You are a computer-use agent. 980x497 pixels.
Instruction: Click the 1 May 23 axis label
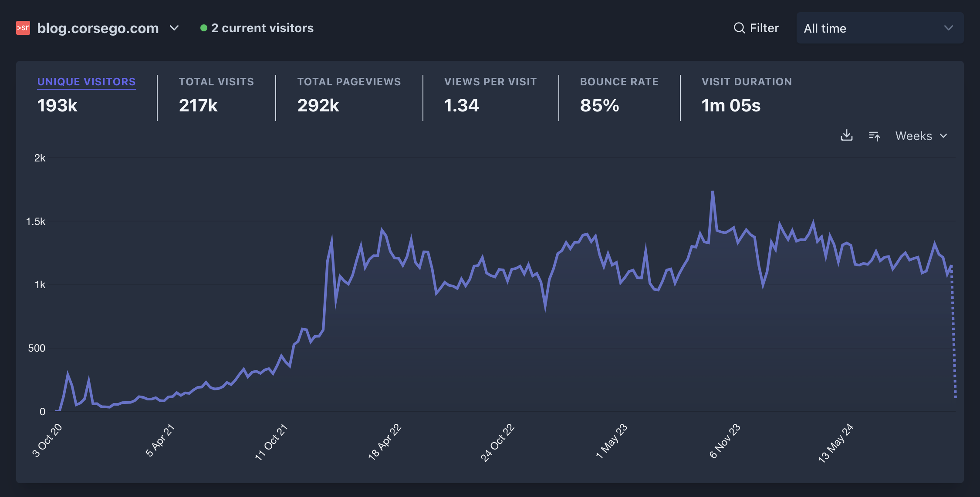(612, 441)
